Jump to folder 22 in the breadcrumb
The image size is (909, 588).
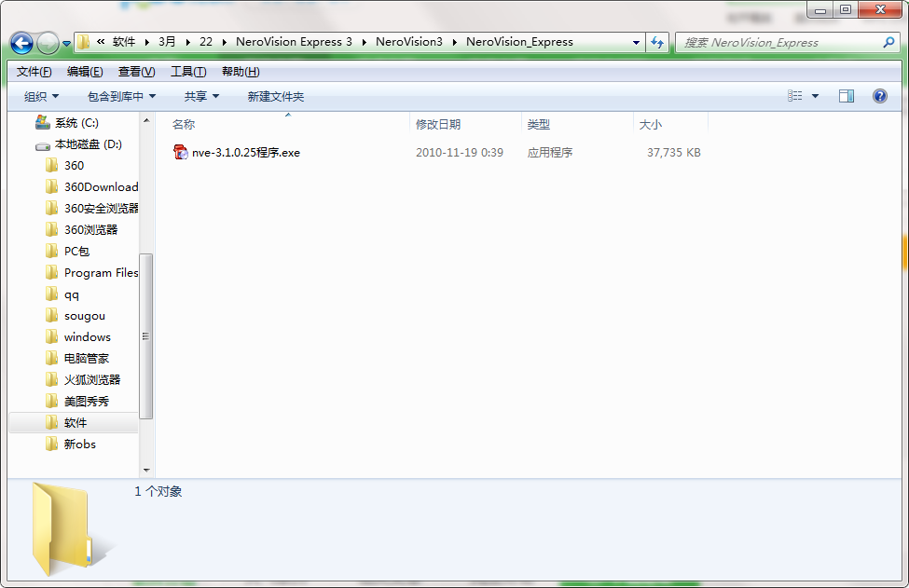point(206,42)
